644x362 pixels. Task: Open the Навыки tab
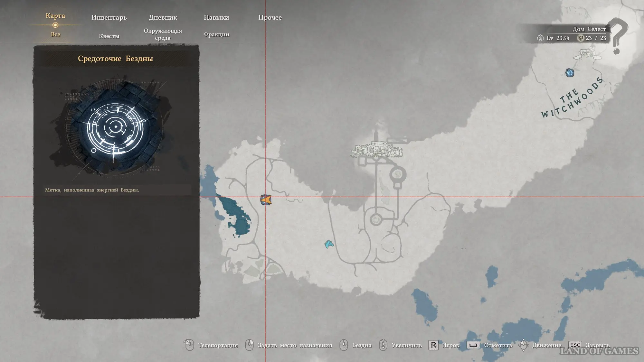click(x=216, y=17)
